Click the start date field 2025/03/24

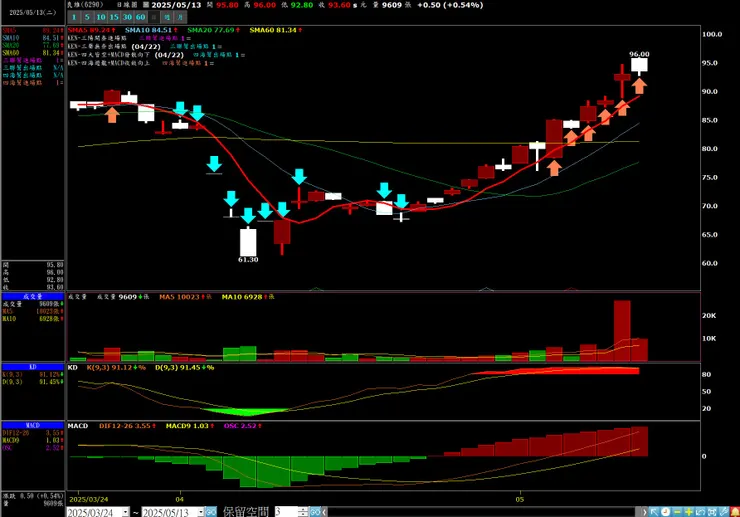coord(94,512)
